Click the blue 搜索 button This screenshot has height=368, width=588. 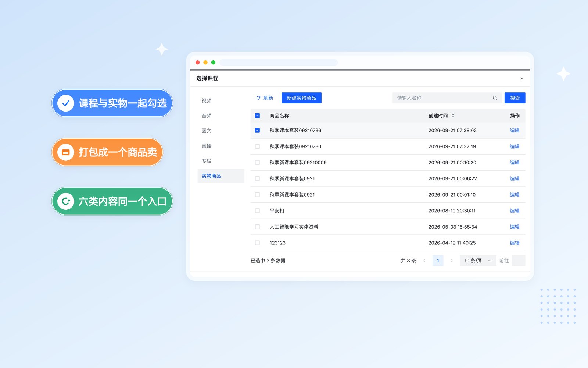pyautogui.click(x=515, y=98)
